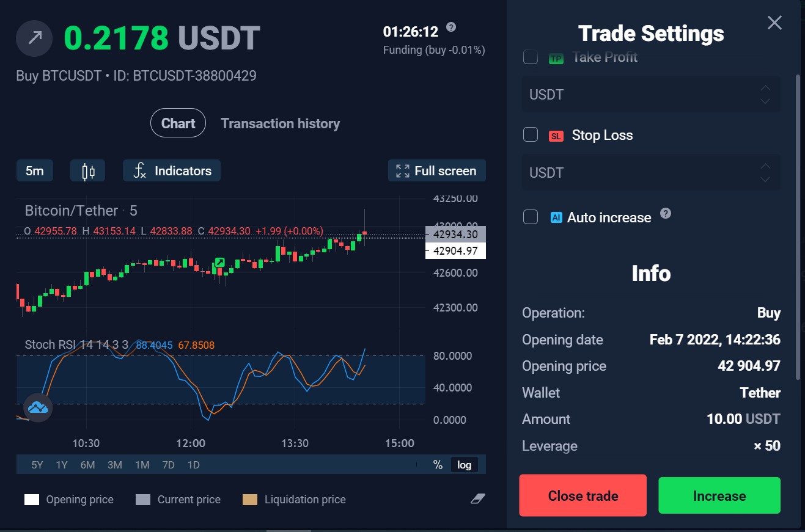This screenshot has height=532, width=805.
Task: Click the Stoch RSI value 67.8508
Action: 196,345
